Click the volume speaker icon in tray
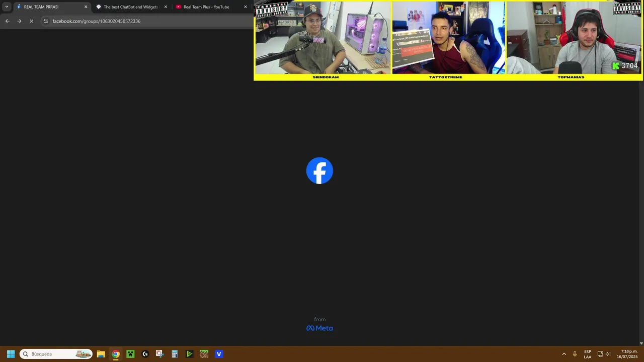This screenshot has height=362, width=644. [608, 354]
